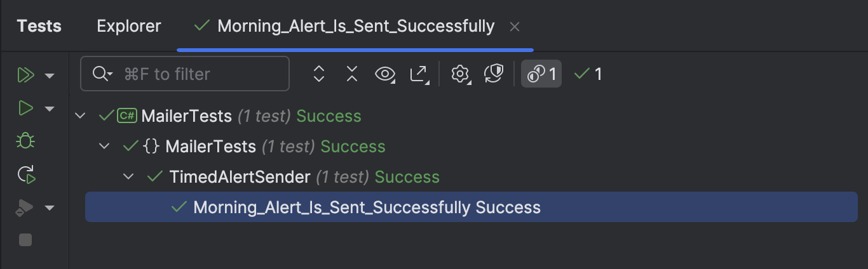This screenshot has height=269, width=868.
Task: Close the Morning_Alert_Is_Sent_Successfully tab
Action: [x=515, y=27]
